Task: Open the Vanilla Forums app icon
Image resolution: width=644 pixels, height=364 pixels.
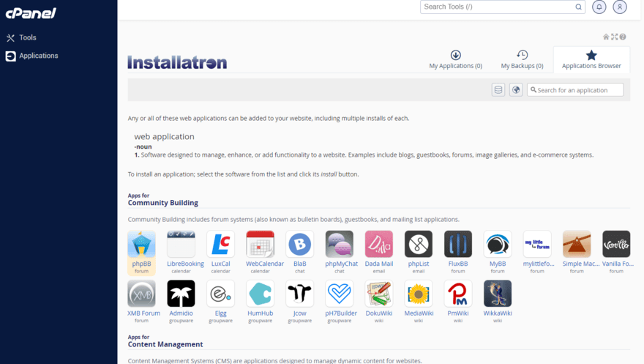Action: (x=616, y=244)
